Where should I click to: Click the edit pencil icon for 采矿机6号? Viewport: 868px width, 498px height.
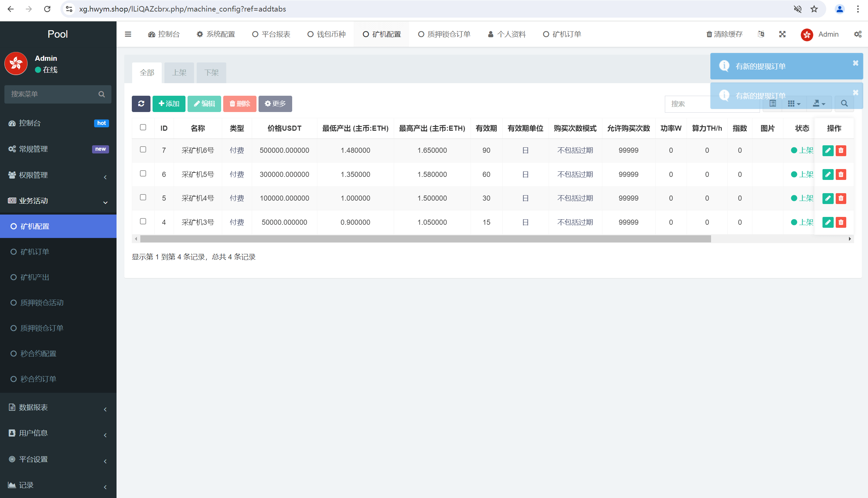click(828, 150)
